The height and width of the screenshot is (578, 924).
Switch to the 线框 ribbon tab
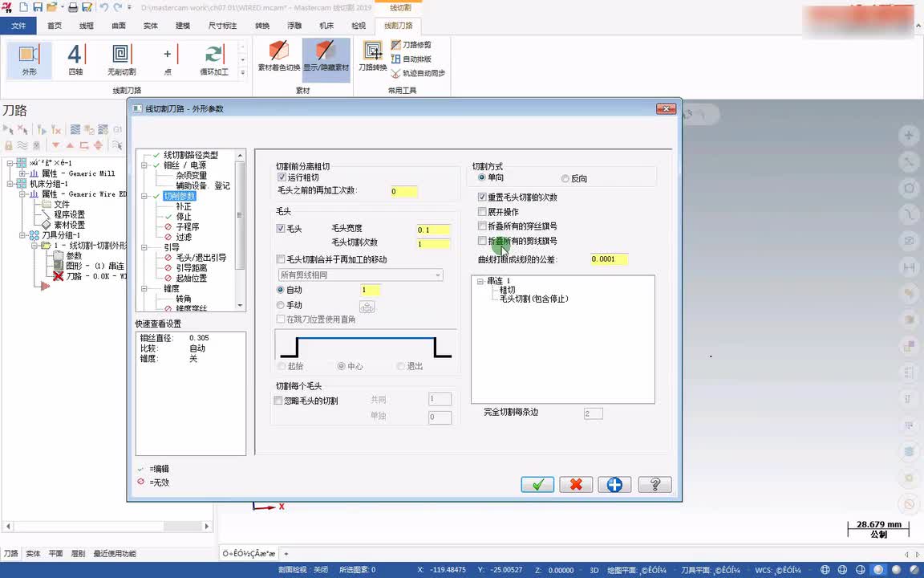pyautogui.click(x=86, y=26)
